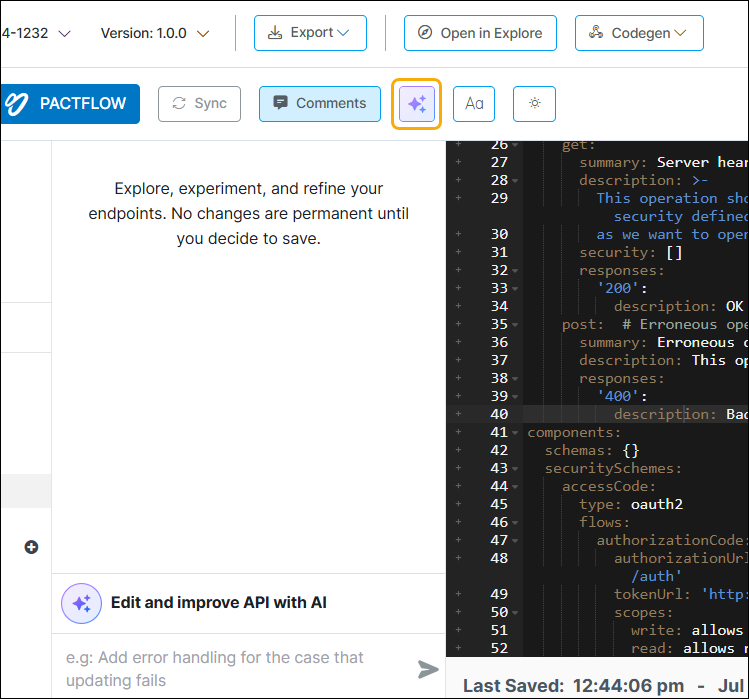This screenshot has height=699, width=749.
Task: Click the sparkle icon beside Edit and improve API
Action: click(81, 603)
